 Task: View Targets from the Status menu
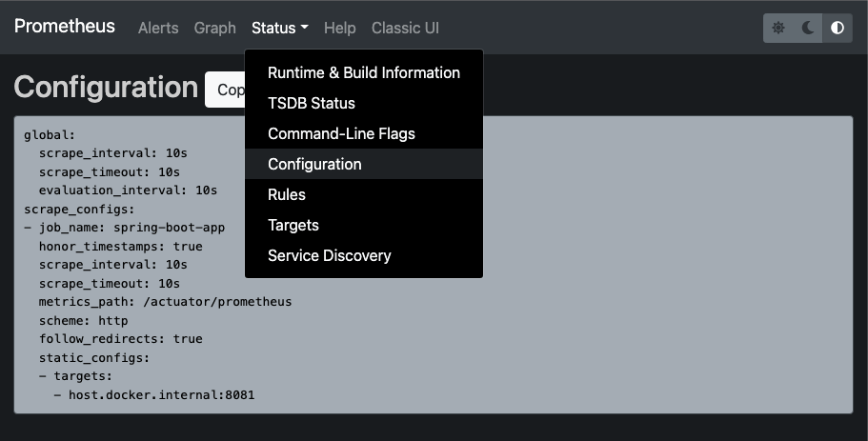[x=293, y=225]
